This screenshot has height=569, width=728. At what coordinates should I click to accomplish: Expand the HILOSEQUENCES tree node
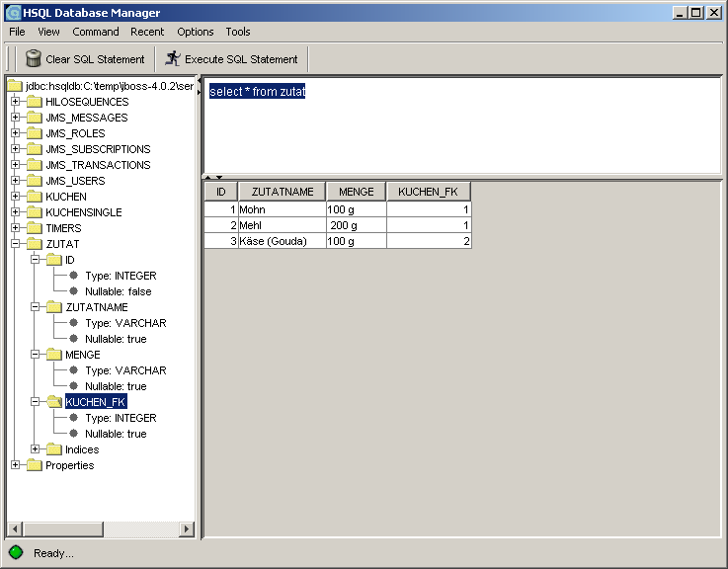pyautogui.click(x=16, y=102)
